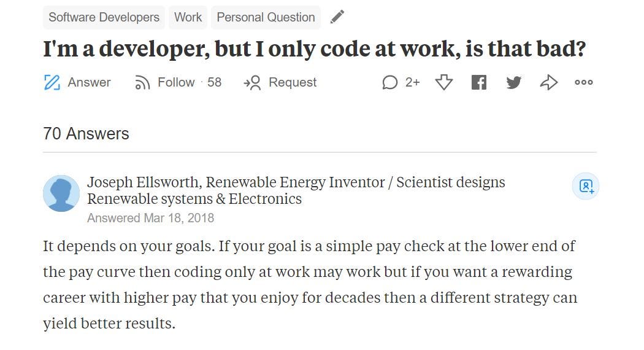Screen dimensions: 644x350
Task: Follow Joseph Ellsworth using follow-user icon
Action: pos(586,186)
